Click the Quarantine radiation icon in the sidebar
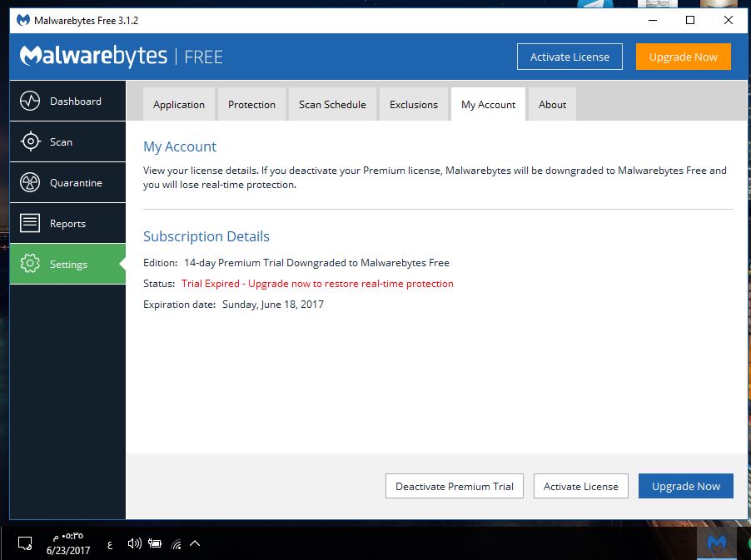This screenshot has width=751, height=560. 30,182
